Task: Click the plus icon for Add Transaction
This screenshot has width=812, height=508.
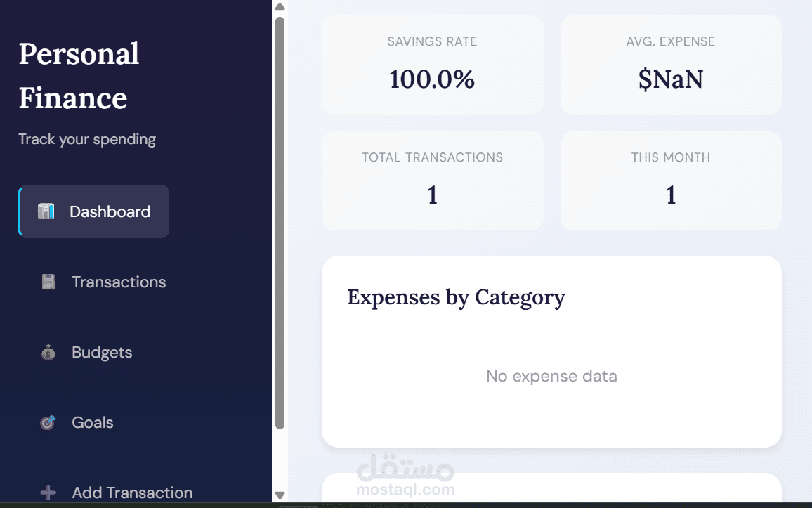Action: pos(48,493)
